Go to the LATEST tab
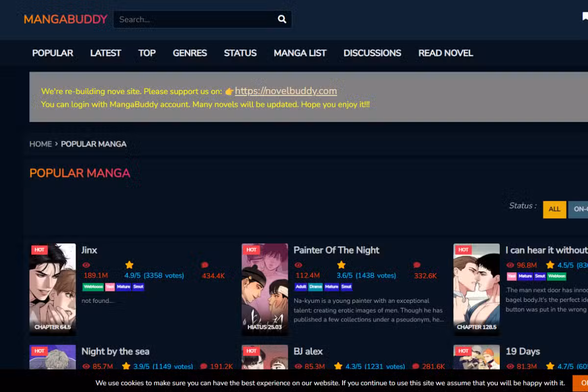The height and width of the screenshot is (392, 588). pyautogui.click(x=105, y=53)
